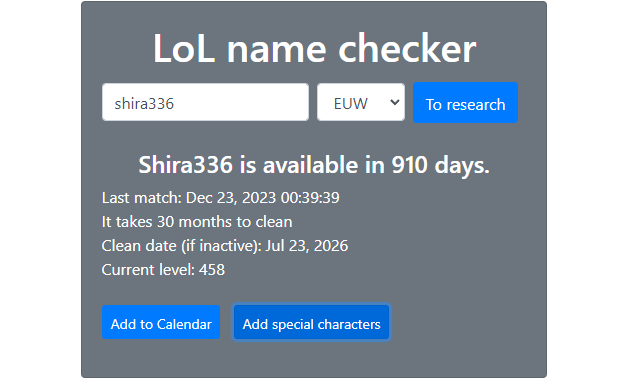
Task: Click the 'Last match: Dec 23, 2023 00:39:39' line
Action: pos(221,198)
